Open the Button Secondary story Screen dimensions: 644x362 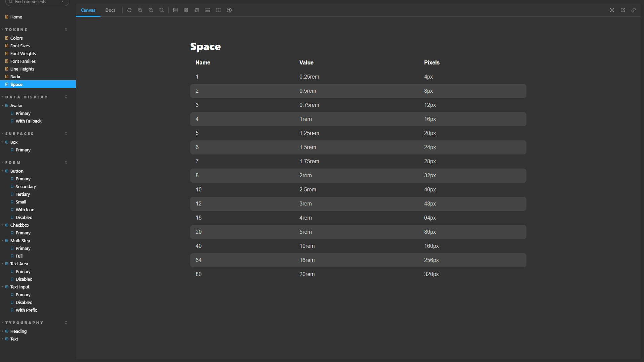point(26,186)
